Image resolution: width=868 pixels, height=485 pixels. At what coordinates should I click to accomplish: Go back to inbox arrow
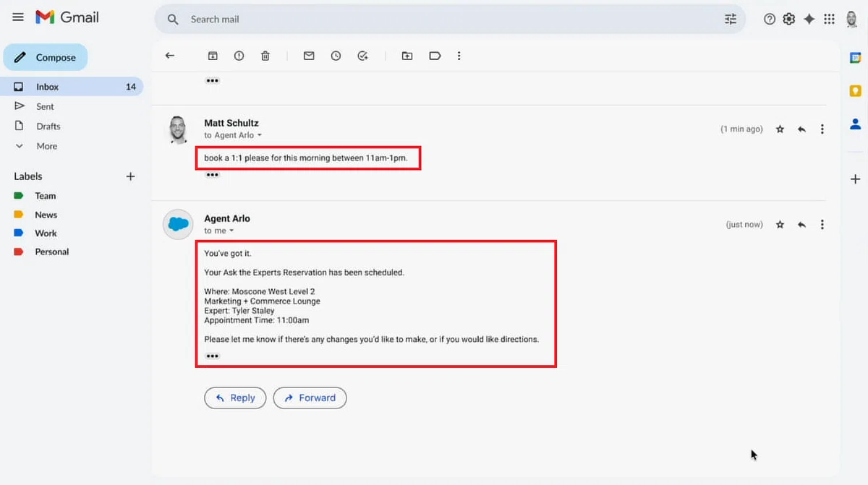170,56
